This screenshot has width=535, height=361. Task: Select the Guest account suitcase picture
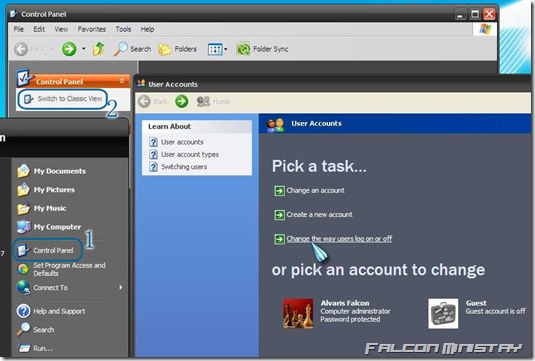tap(443, 314)
